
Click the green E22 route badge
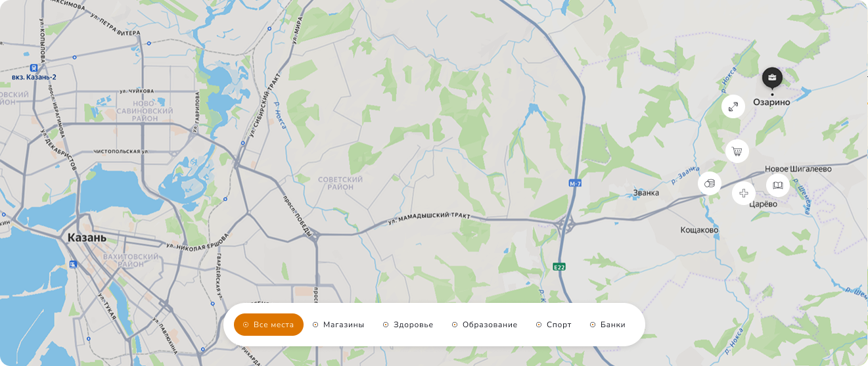pyautogui.click(x=559, y=267)
